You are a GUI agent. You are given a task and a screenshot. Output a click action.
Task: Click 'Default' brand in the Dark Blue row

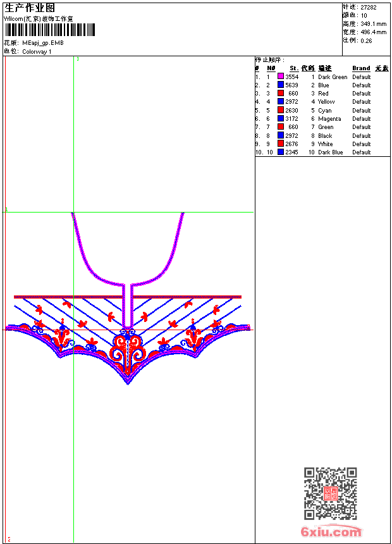[x=362, y=152]
